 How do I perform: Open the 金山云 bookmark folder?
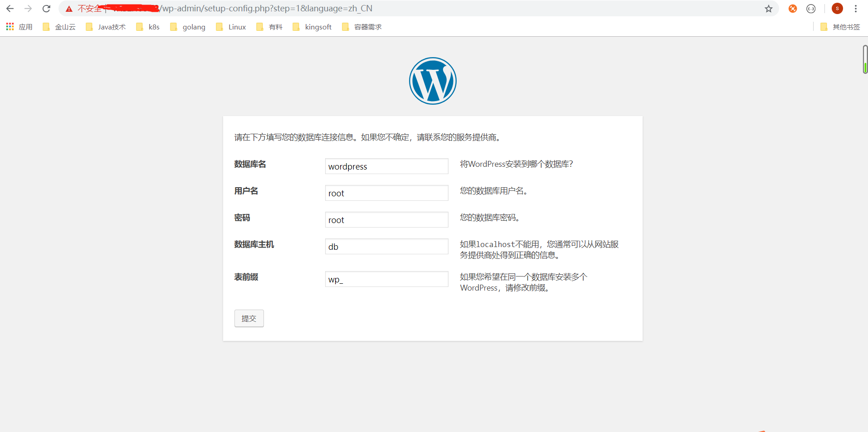point(59,27)
